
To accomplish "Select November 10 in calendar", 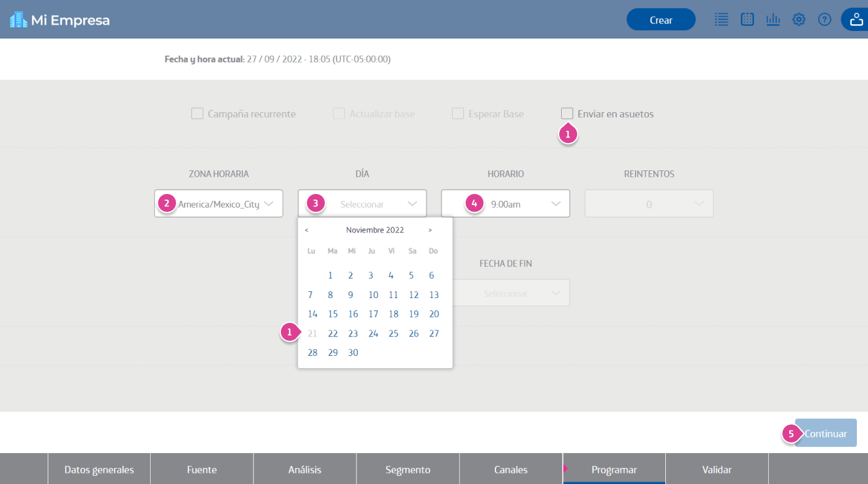I will pos(373,295).
